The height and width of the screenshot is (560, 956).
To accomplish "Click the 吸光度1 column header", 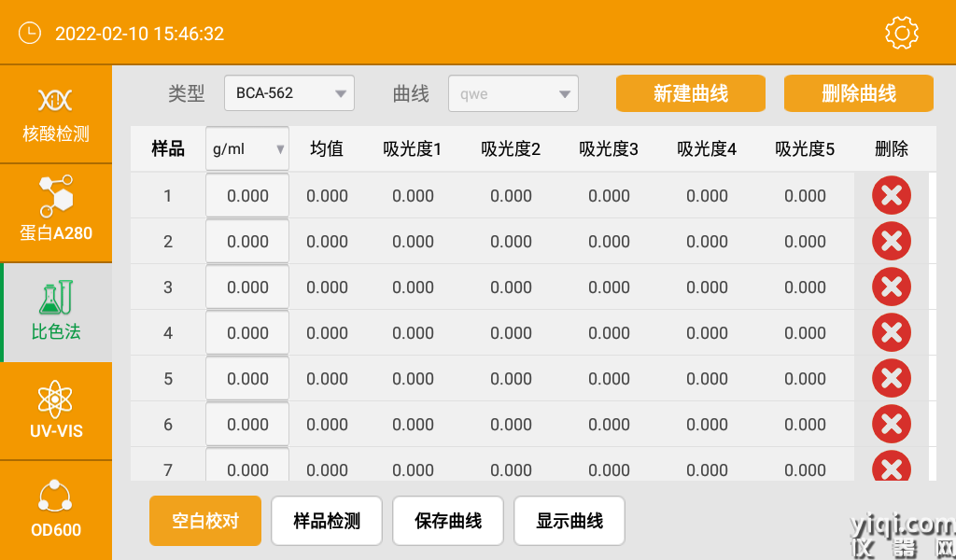I will 412,148.
